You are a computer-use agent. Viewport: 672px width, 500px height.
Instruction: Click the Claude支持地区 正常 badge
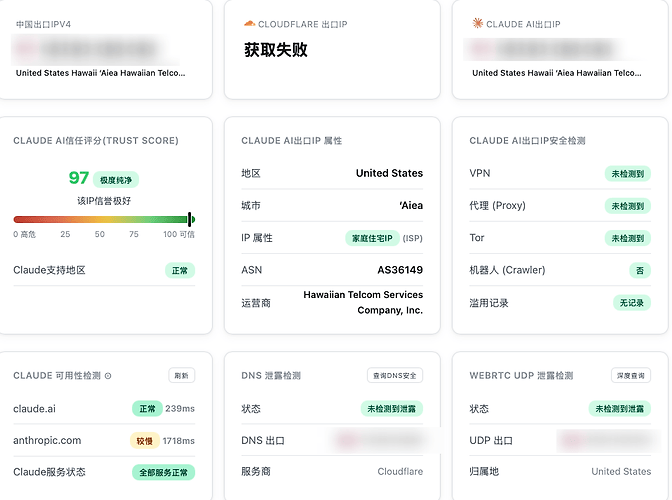180,270
